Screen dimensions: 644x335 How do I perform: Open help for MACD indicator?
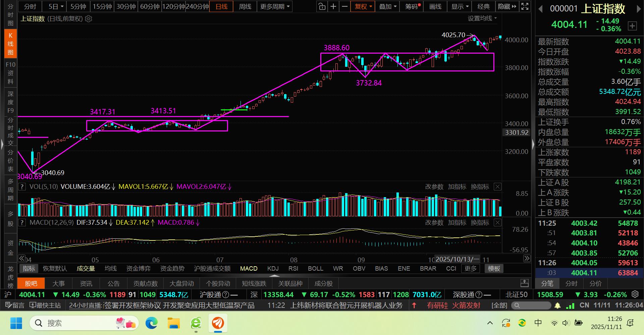click(x=22, y=222)
